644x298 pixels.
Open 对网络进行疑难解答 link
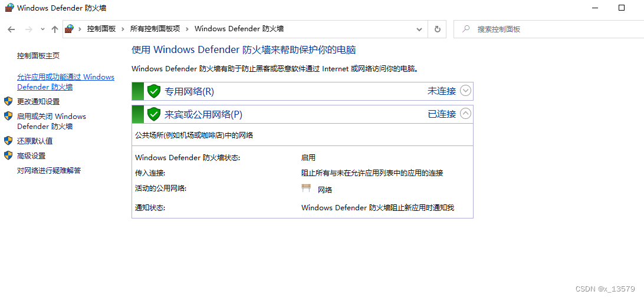coord(49,171)
